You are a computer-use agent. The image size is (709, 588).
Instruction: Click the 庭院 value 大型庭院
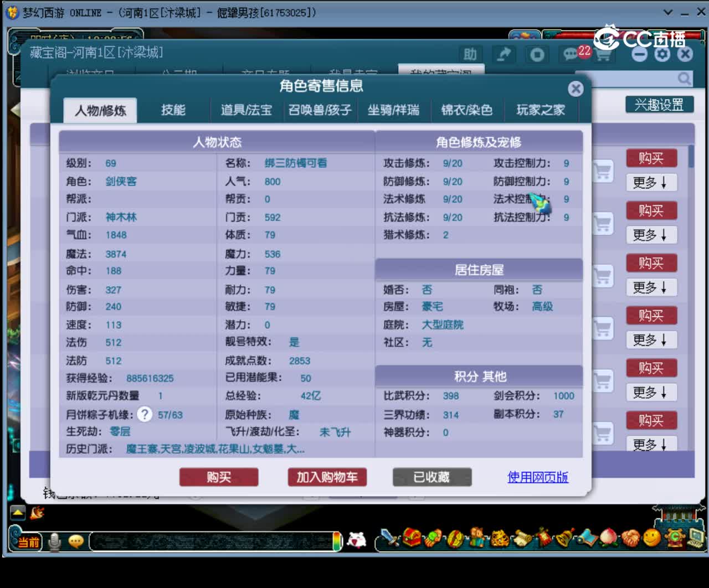pyautogui.click(x=443, y=324)
